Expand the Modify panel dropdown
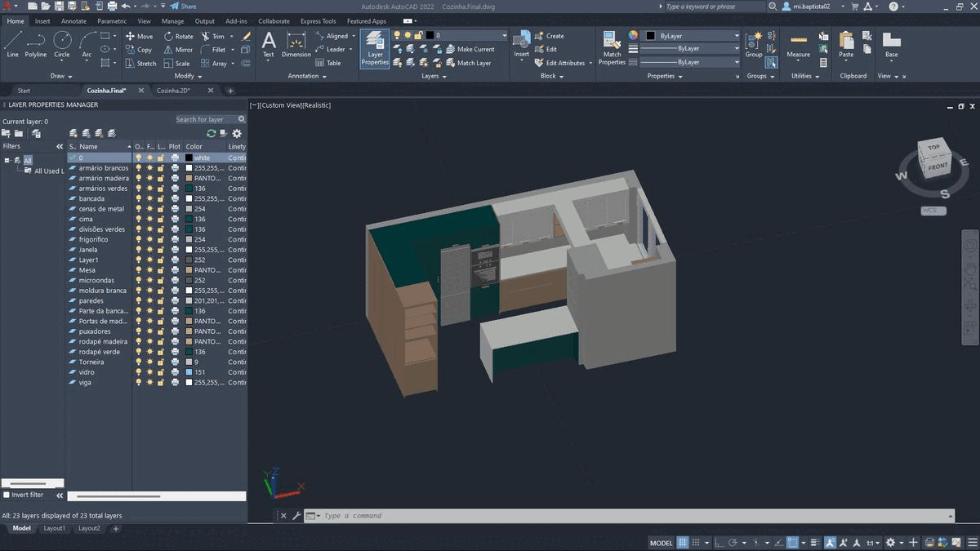The height and width of the screenshot is (551, 980). click(188, 76)
